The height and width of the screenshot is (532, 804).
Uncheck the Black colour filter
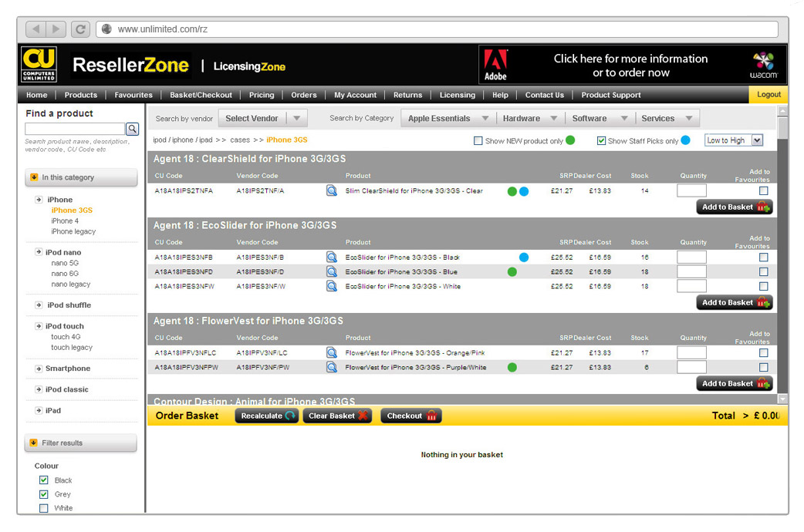(43, 480)
